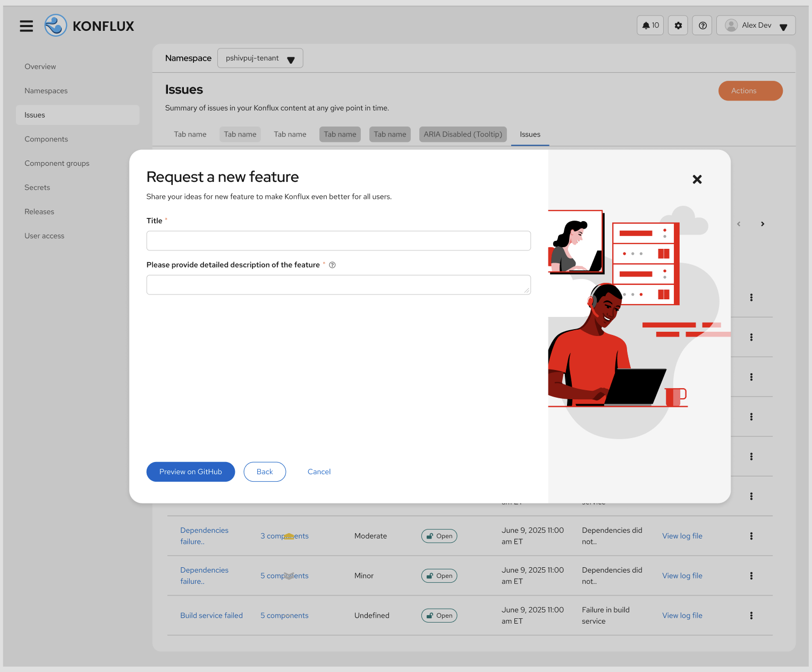Focus the Title input field
Viewport: 812px width, 672px height.
pos(339,241)
